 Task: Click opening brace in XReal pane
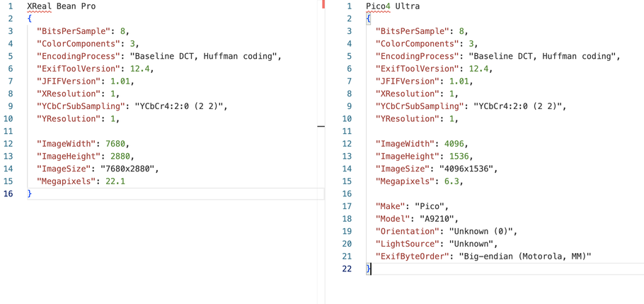[x=30, y=19]
